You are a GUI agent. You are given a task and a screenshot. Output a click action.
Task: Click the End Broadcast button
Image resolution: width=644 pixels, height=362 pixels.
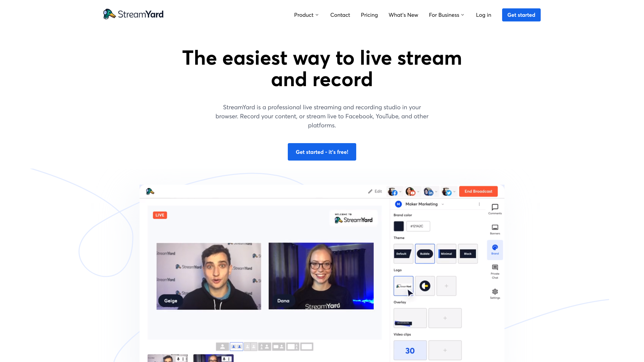[x=478, y=191]
